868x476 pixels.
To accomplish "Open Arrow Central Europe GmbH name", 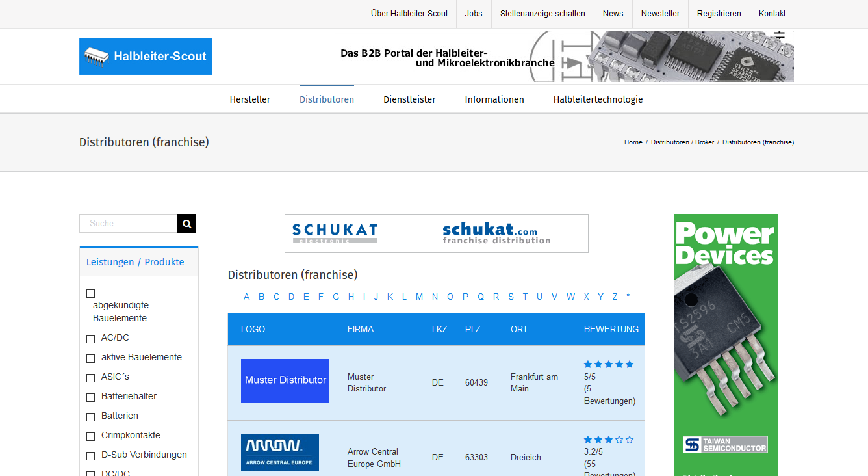I will point(374,458).
